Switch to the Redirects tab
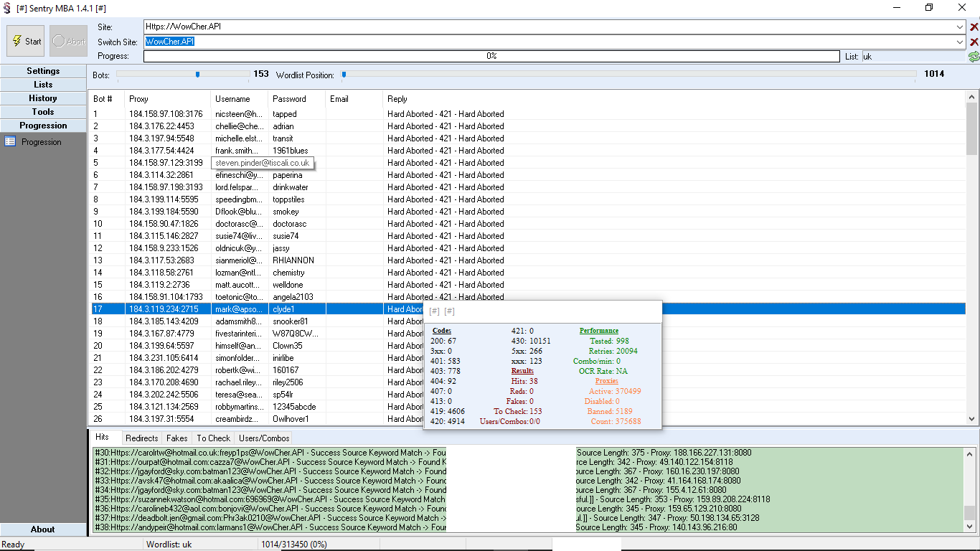Image resolution: width=980 pixels, height=551 pixels. 141,438
